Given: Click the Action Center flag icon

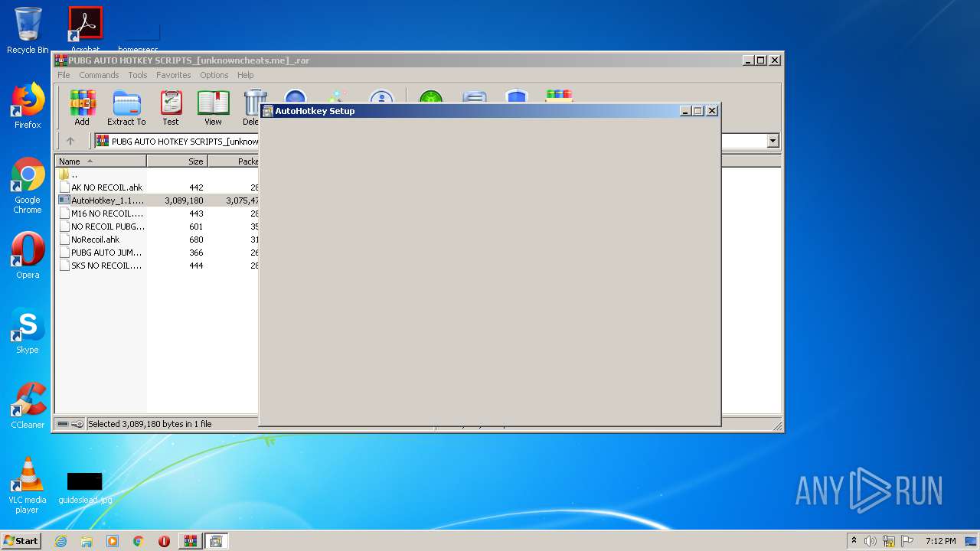Looking at the screenshot, I should tap(906, 541).
